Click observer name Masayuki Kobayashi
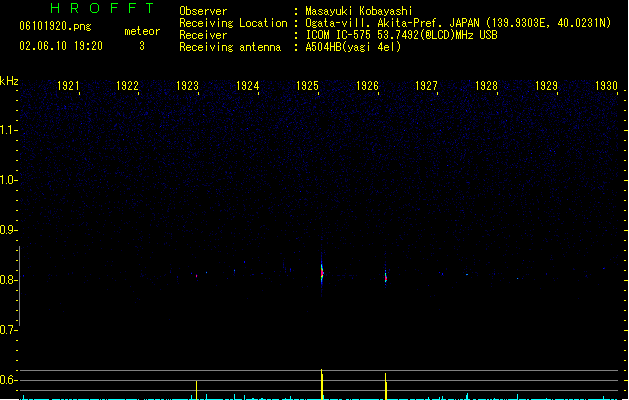Viewport: 629px width, 400px height. click(x=359, y=11)
